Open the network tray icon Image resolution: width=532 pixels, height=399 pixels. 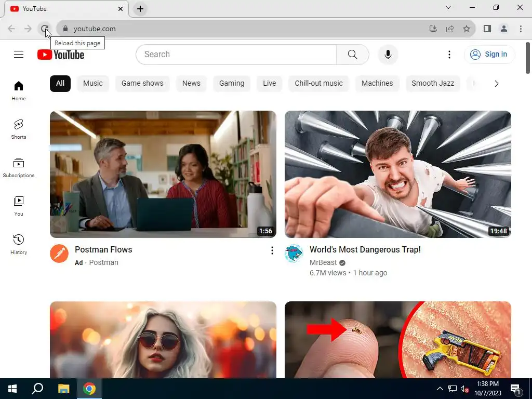click(453, 389)
